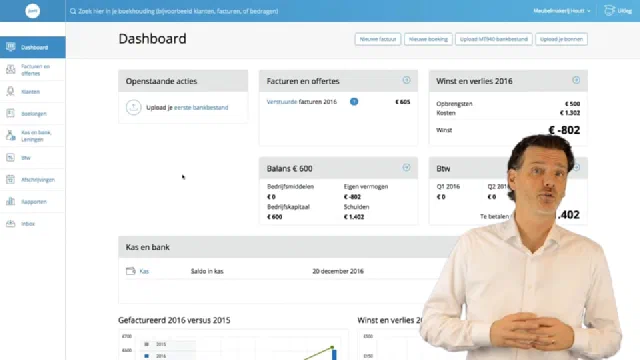
Task: Click the Opbrengsten € 500 value
Action: (x=572, y=104)
